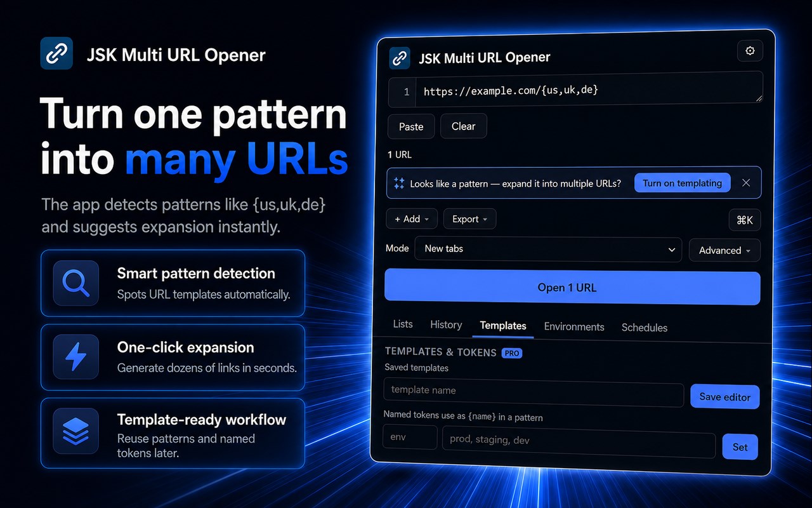Select the Templates tab
The height and width of the screenshot is (508, 812).
pos(503,326)
